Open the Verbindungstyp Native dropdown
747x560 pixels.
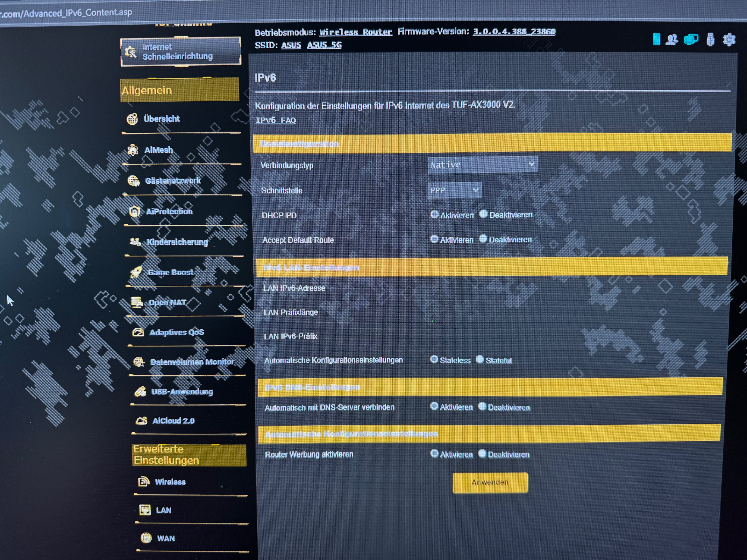click(482, 164)
